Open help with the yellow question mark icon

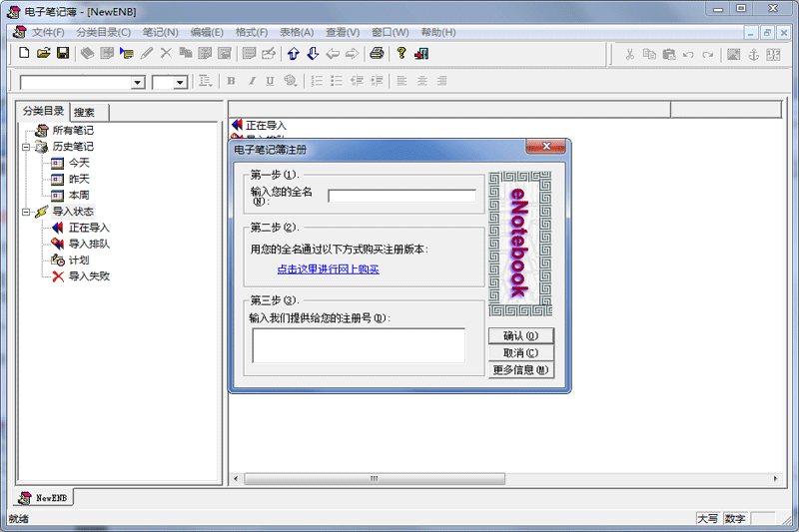[x=401, y=53]
